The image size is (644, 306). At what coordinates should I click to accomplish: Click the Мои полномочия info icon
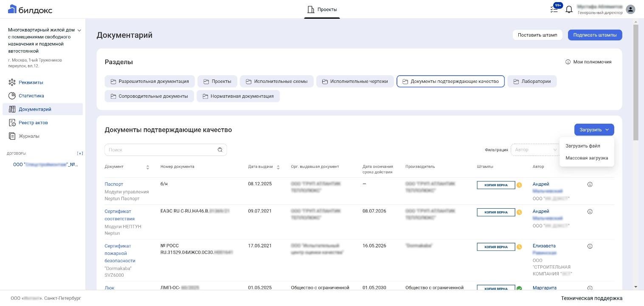click(568, 62)
